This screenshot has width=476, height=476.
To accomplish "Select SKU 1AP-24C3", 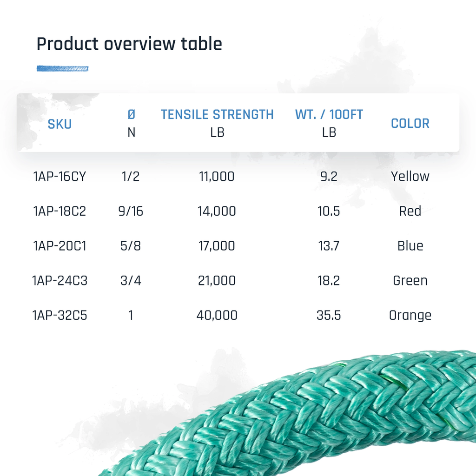I will pyautogui.click(x=59, y=281).
